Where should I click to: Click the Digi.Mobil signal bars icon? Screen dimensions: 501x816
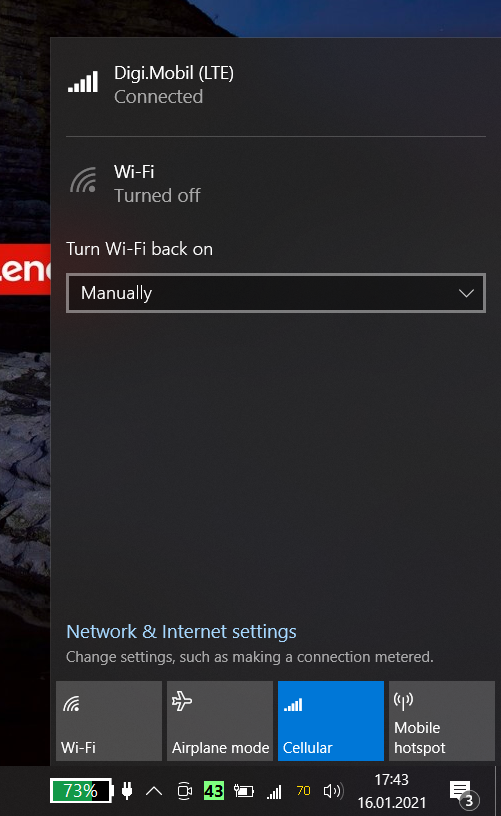(83, 82)
